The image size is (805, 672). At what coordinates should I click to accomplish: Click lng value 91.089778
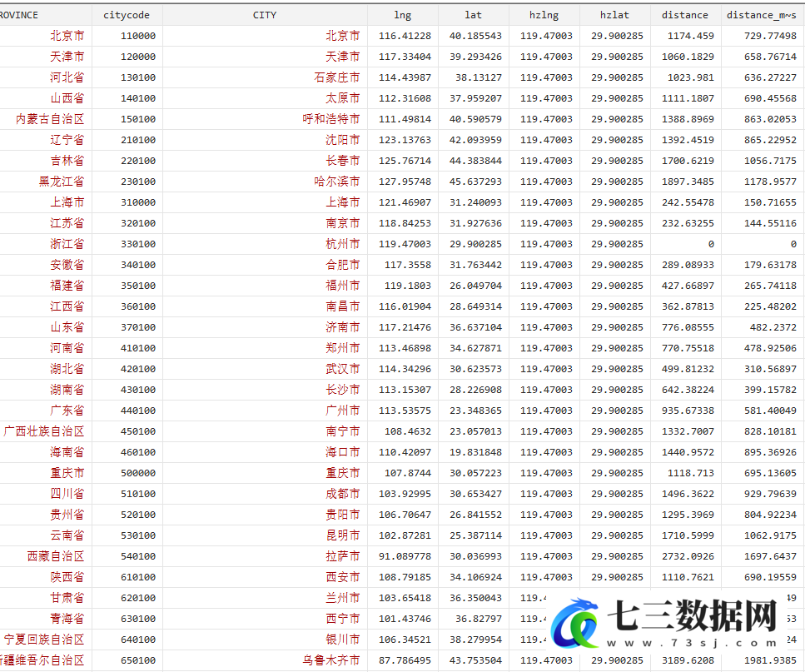point(405,556)
